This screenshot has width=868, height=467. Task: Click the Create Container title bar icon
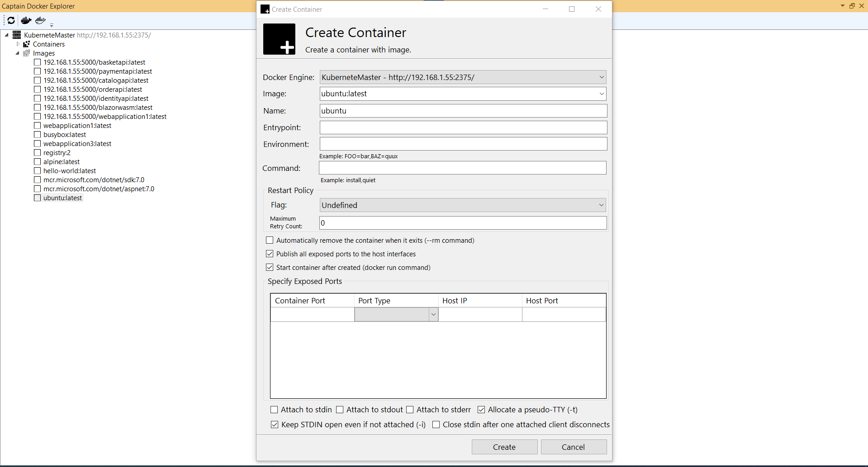[x=264, y=9]
